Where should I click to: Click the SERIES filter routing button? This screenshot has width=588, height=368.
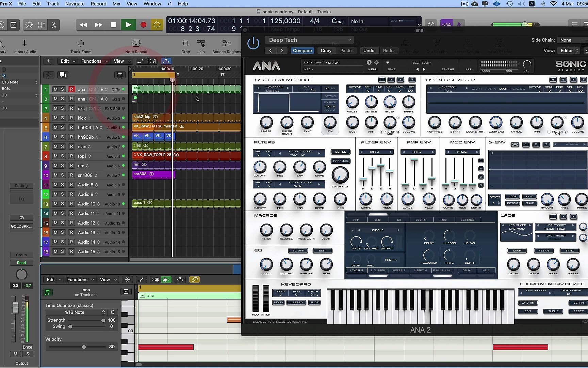pyautogui.click(x=341, y=152)
